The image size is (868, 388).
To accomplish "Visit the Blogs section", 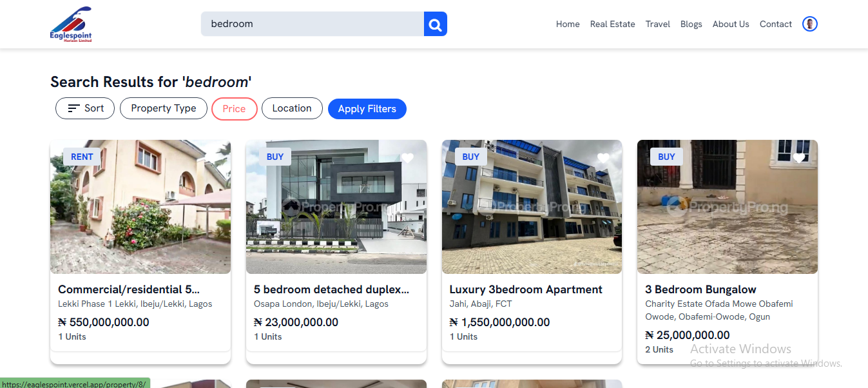I will pos(691,24).
